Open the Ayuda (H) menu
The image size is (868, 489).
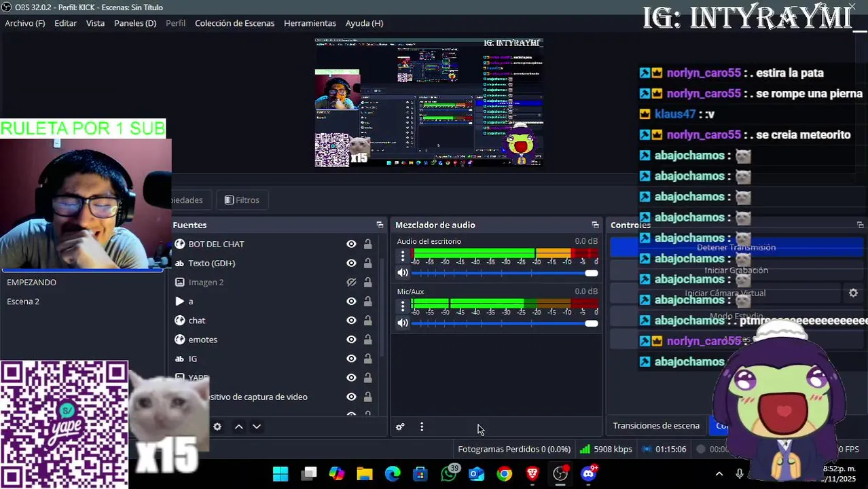pyautogui.click(x=365, y=23)
